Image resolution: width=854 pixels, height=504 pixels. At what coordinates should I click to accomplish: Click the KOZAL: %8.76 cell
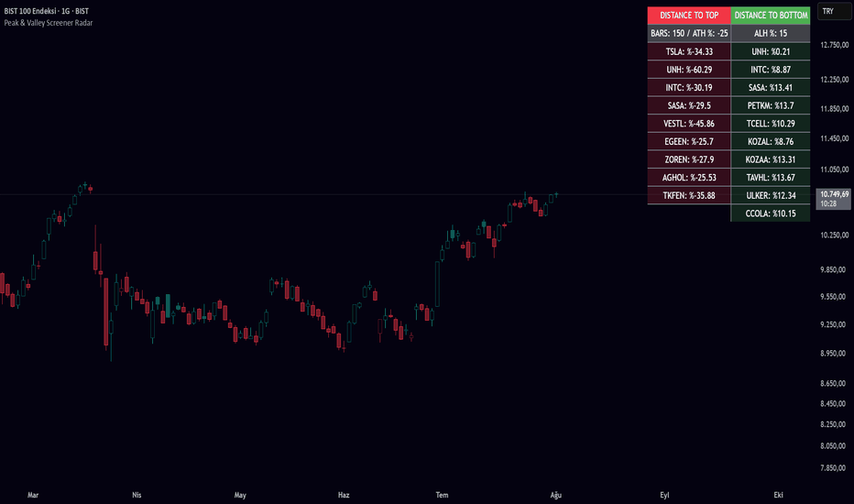click(771, 141)
